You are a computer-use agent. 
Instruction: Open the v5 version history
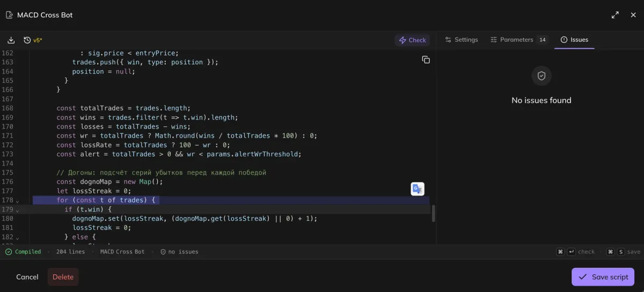click(33, 40)
